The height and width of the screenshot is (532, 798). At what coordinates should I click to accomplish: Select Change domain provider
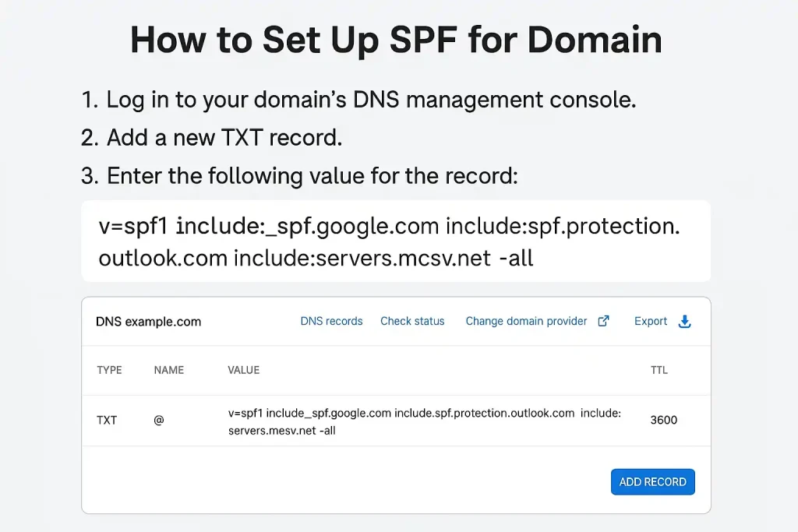tap(527, 321)
